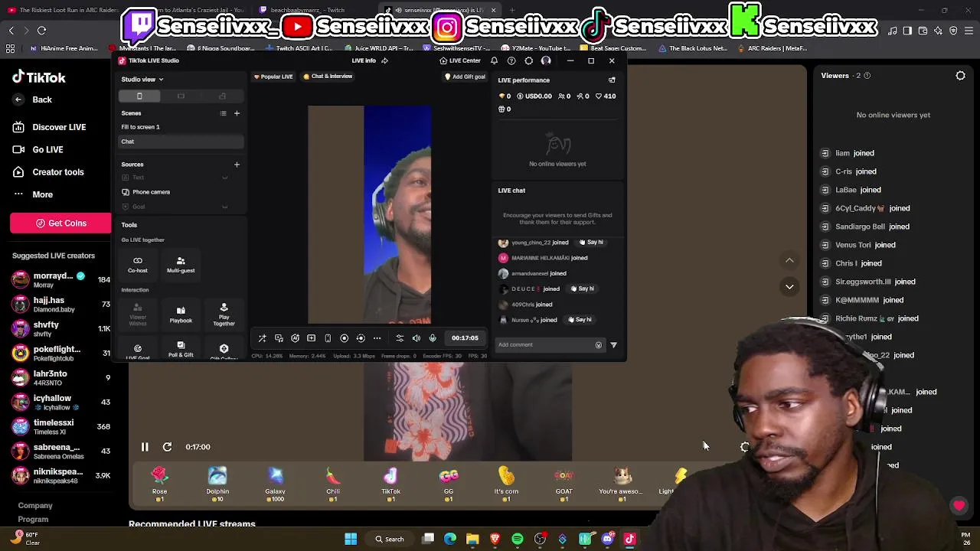Click up chevron in viewers side panel
Image resolution: width=980 pixels, height=551 pixels.
[x=789, y=261]
